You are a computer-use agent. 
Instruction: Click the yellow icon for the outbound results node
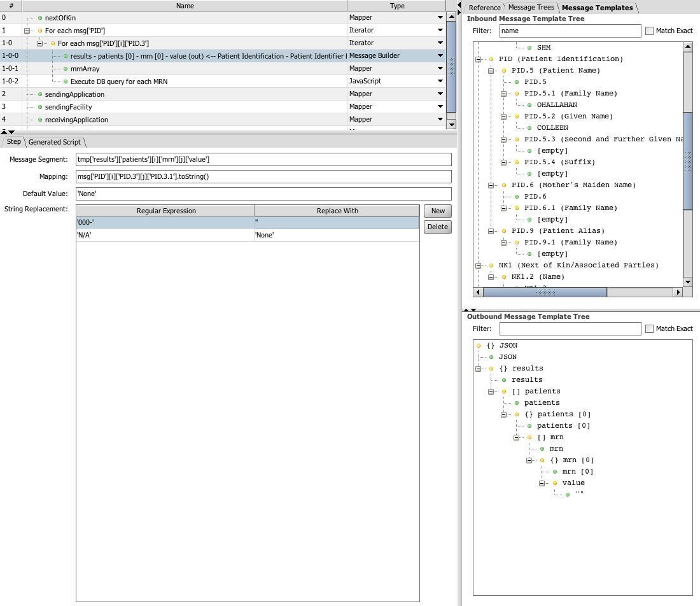[491, 369]
